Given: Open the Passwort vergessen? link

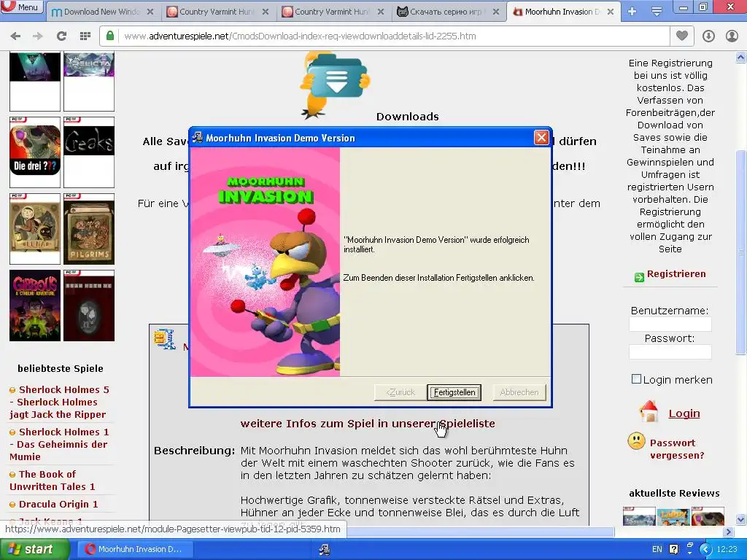Looking at the screenshot, I should 677,449.
